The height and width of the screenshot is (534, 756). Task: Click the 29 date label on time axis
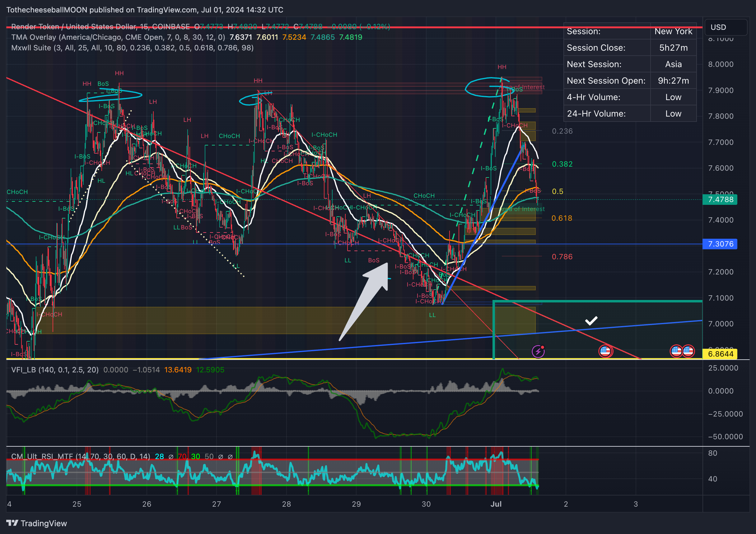pos(356,504)
